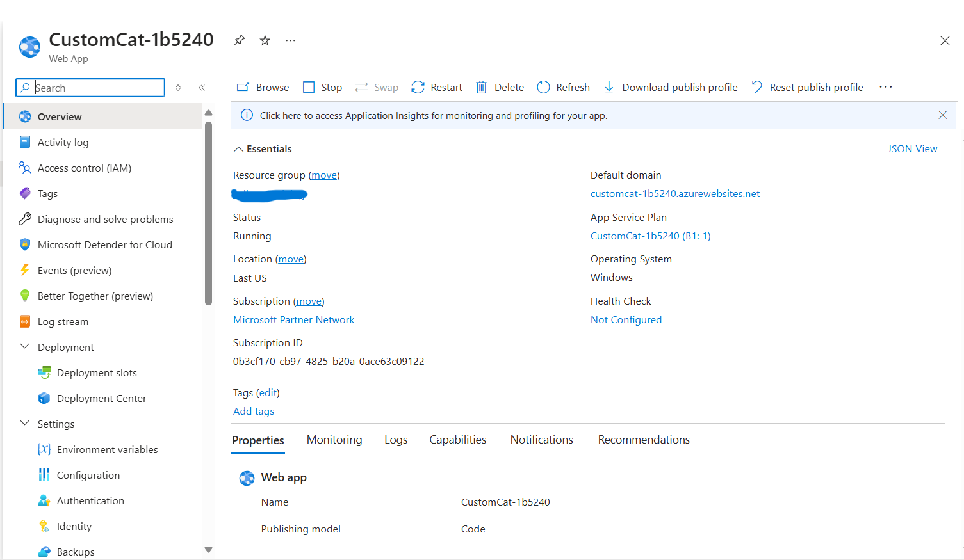Open JSON View
The height and width of the screenshot is (560, 964).
(x=912, y=148)
